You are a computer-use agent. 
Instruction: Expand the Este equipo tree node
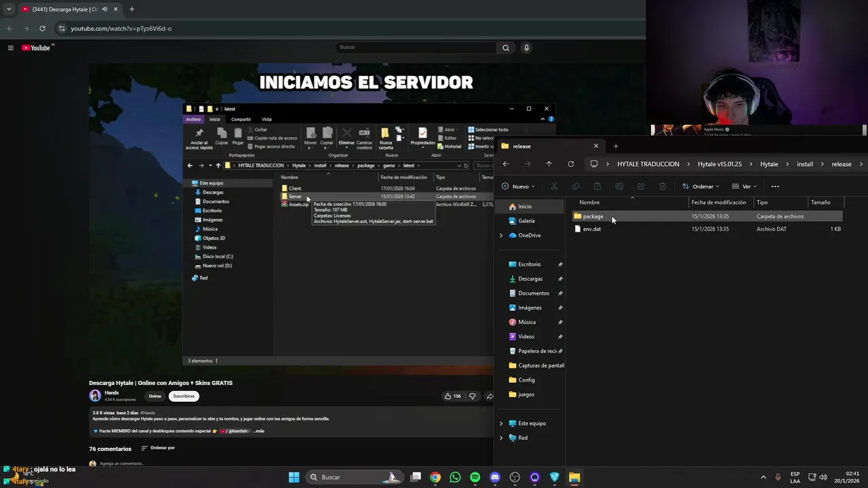click(501, 423)
